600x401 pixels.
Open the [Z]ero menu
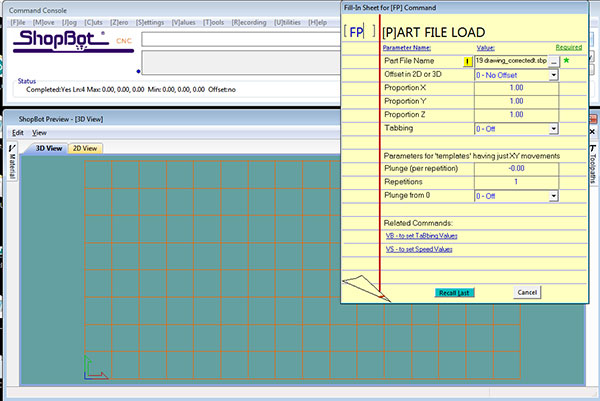(119, 23)
